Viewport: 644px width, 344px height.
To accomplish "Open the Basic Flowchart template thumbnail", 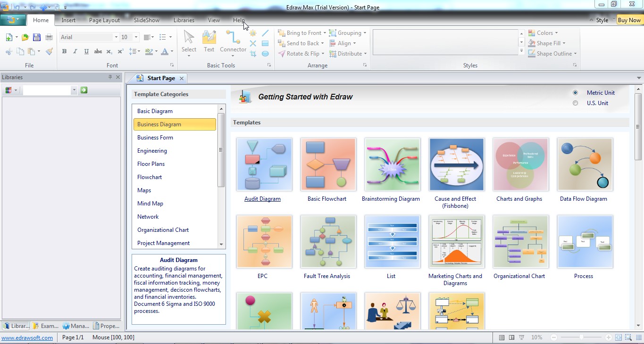I will (x=328, y=164).
